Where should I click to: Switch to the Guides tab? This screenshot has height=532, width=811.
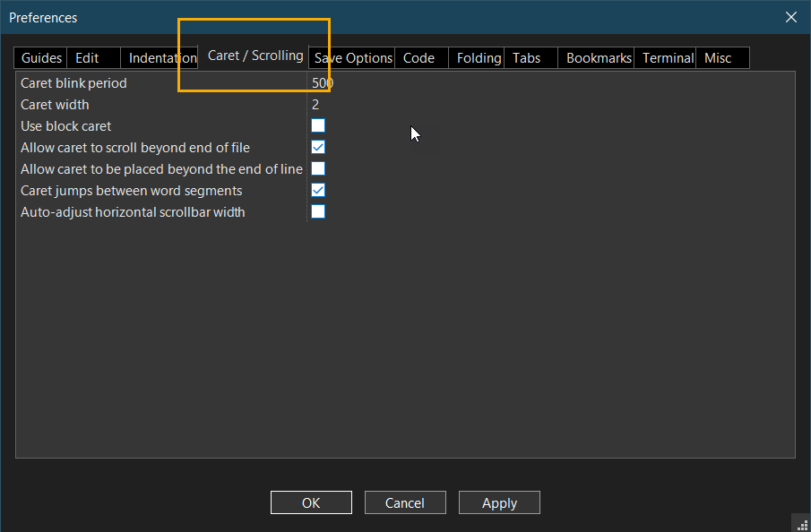pyautogui.click(x=39, y=57)
